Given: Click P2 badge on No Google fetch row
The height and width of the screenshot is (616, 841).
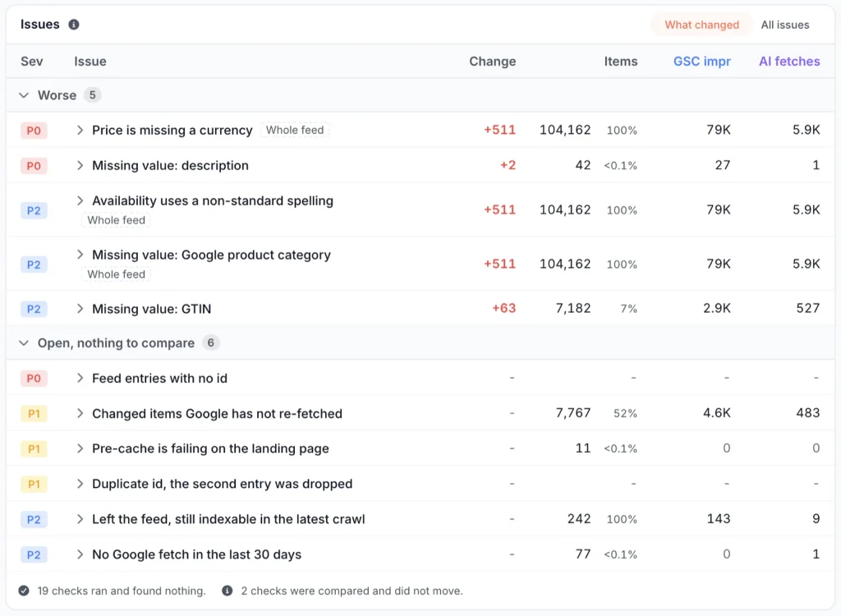Looking at the screenshot, I should (34, 555).
